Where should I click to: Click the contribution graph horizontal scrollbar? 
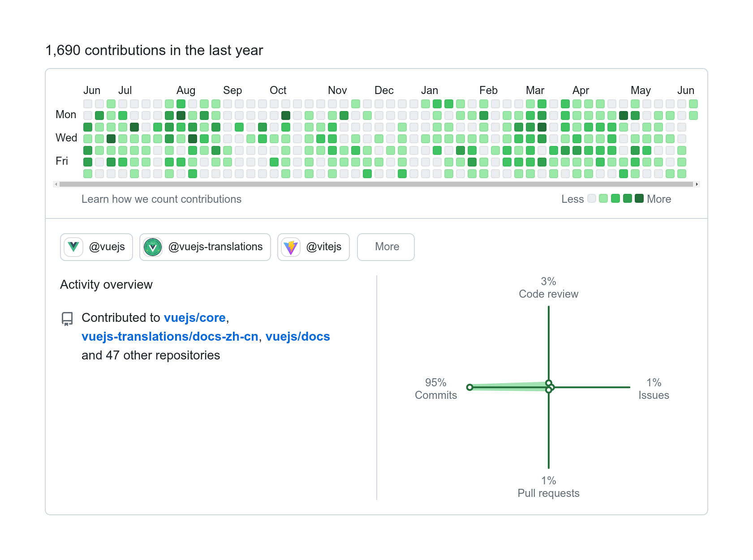tap(376, 184)
